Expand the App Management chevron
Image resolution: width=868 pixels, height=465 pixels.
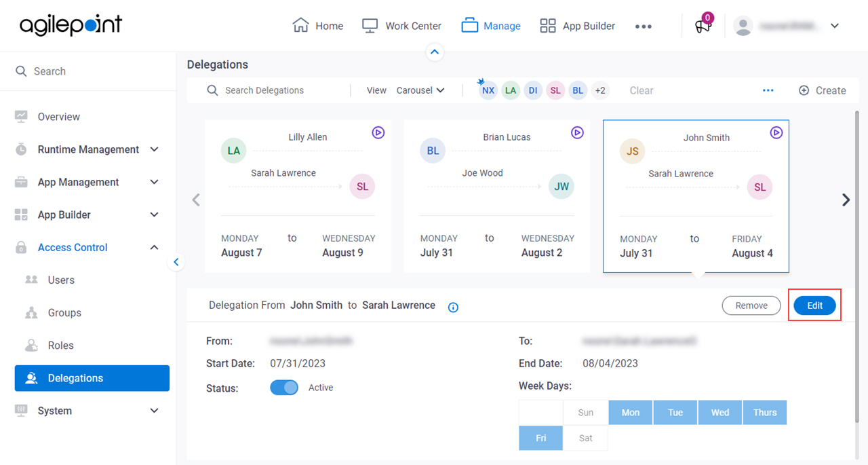[x=154, y=182]
